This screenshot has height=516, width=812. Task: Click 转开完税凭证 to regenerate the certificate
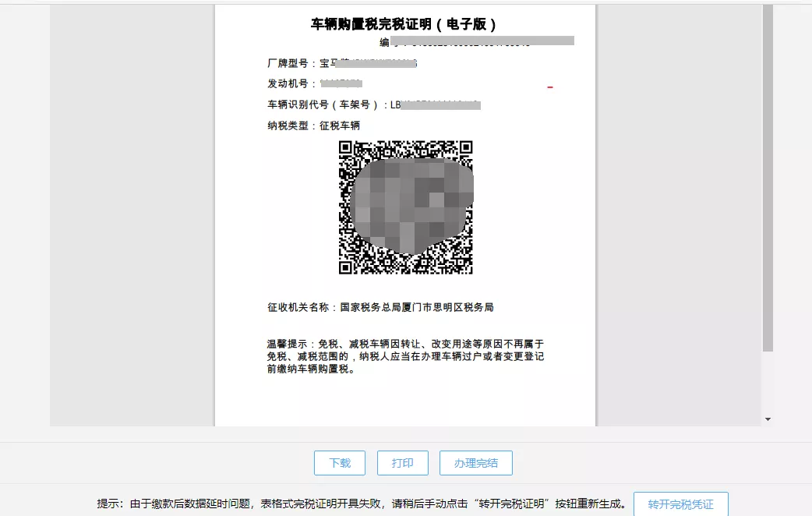[682, 504]
